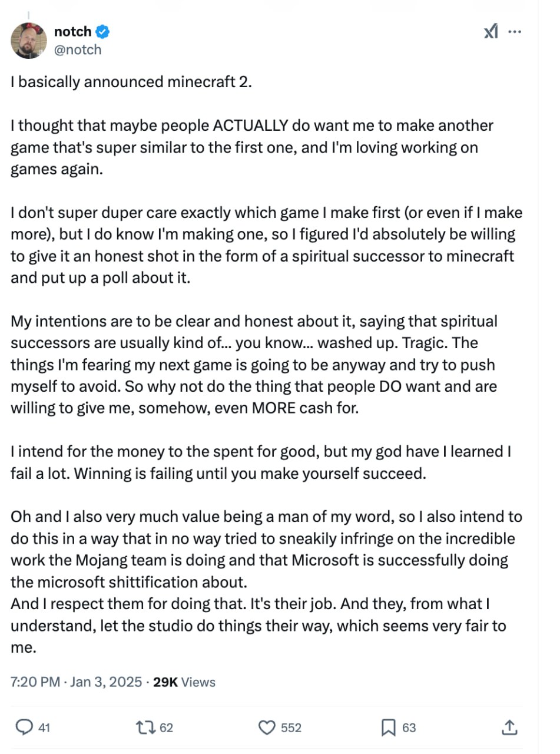Click the reply count 41
560x754 pixels.
(44, 728)
